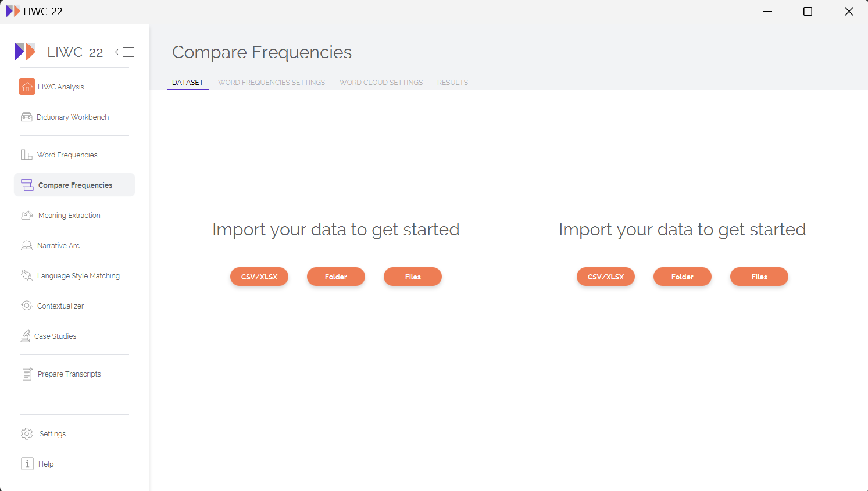Open the Contextualizer module
Viewport: 868px width, 491px height.
click(x=74, y=306)
